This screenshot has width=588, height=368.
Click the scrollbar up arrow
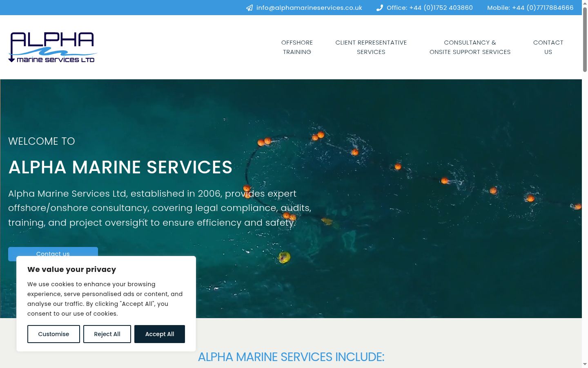tap(585, 3)
